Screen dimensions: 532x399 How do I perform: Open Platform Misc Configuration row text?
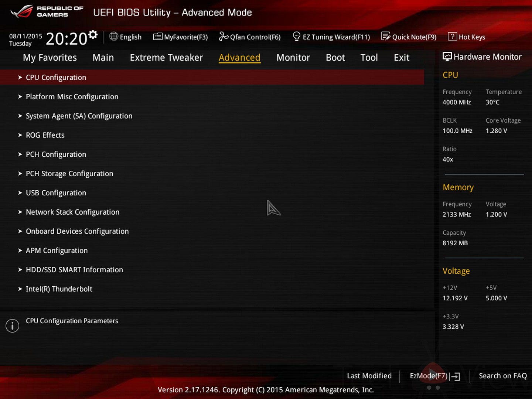click(x=72, y=97)
